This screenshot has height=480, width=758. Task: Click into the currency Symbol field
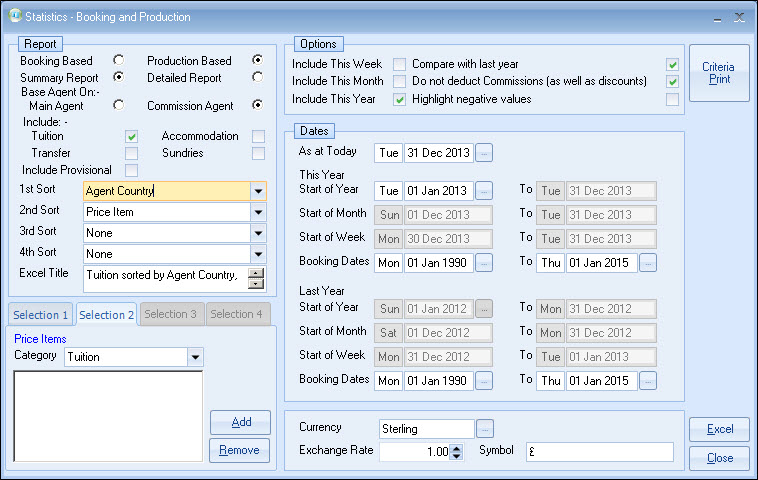599,452
